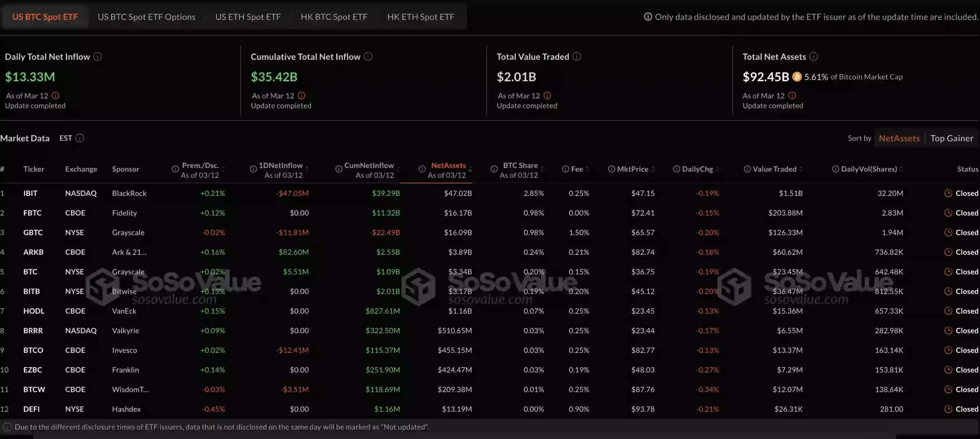Open the GBTC ticker row
The height and width of the screenshot is (439, 980).
tap(33, 233)
